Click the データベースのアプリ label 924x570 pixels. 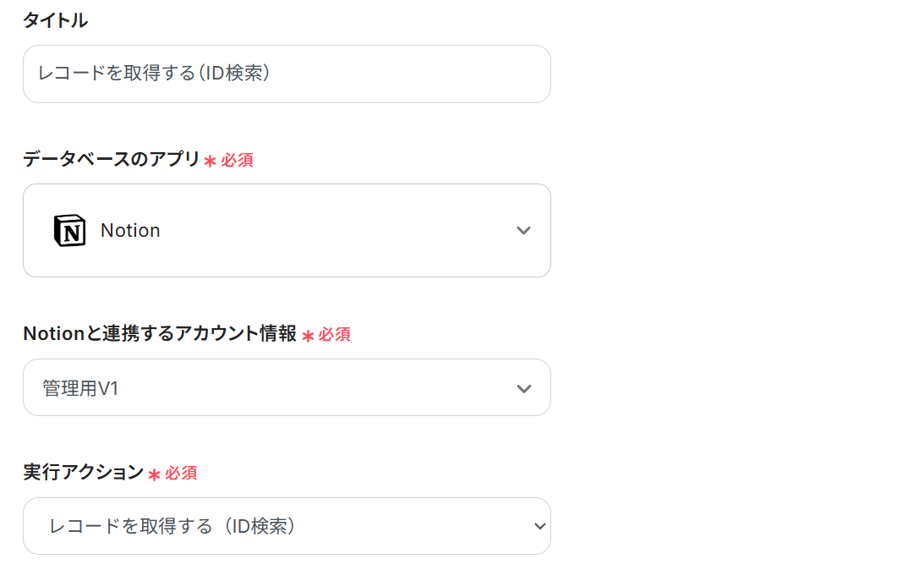pyautogui.click(x=111, y=159)
